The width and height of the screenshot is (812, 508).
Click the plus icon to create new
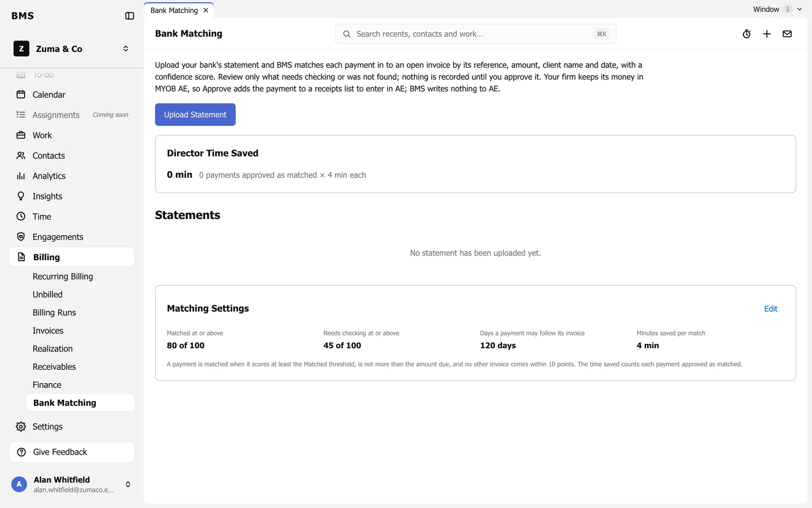[x=767, y=34]
